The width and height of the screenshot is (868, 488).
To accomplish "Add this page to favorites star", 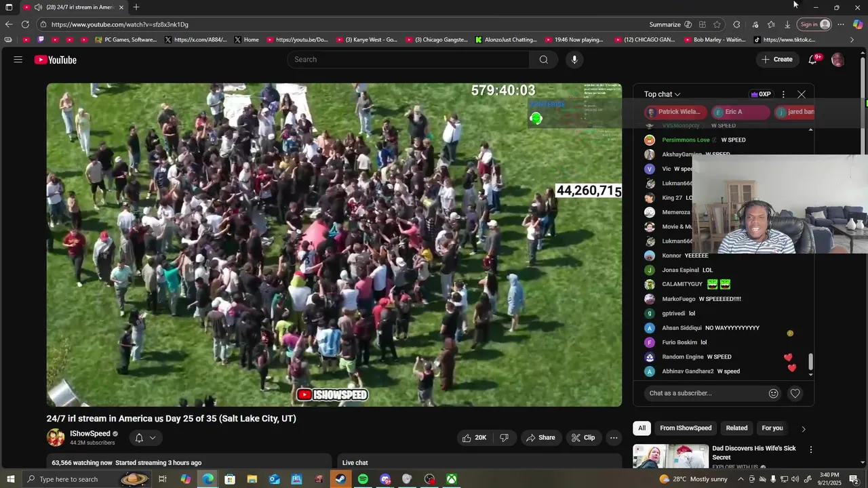I will point(717,24).
